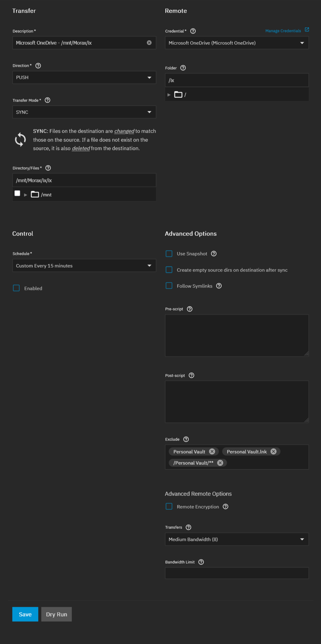
Task: Expand the /mnt folder tree node
Action: (26, 195)
